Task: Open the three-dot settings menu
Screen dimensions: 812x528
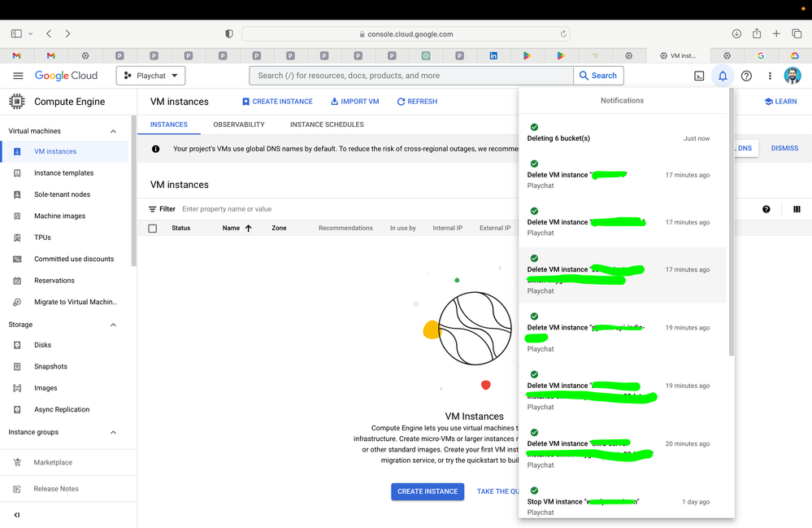Action: tap(770, 76)
